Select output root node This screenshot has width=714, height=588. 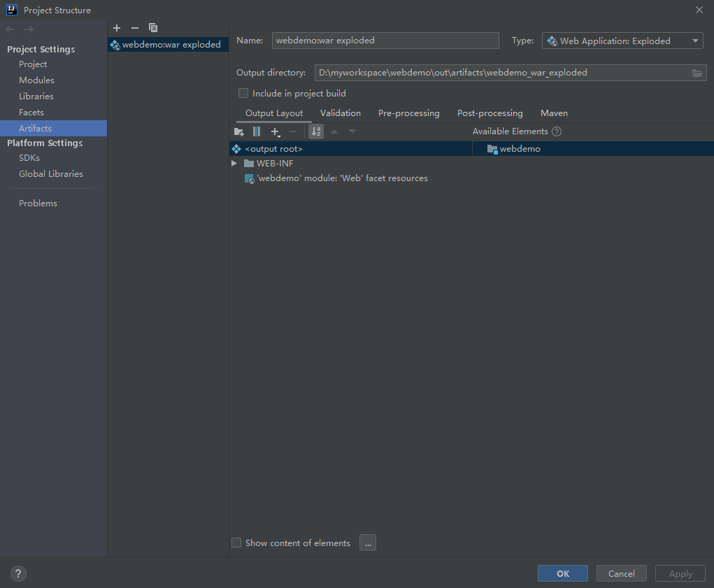pos(350,149)
